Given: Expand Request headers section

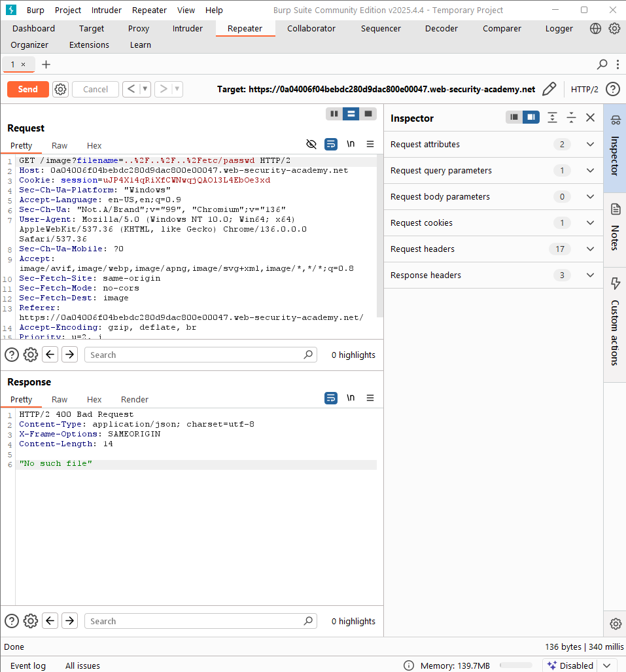Looking at the screenshot, I should 493,249.
